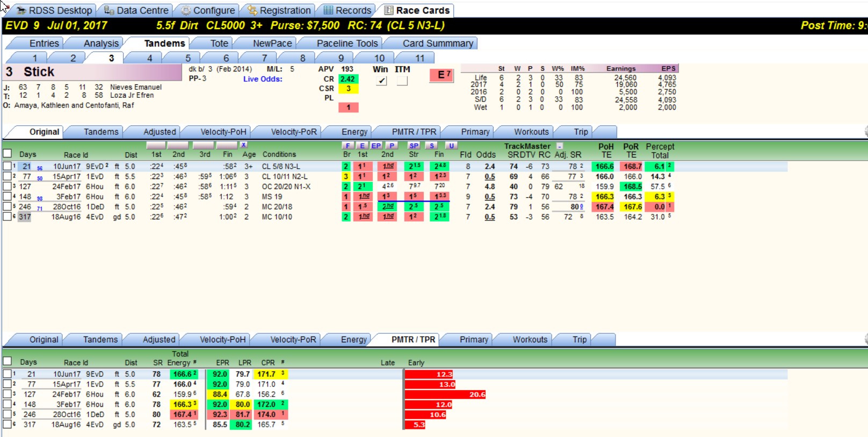Image resolution: width=868 pixels, height=437 pixels.
Task: Click the EP filter button
Action: coord(377,146)
